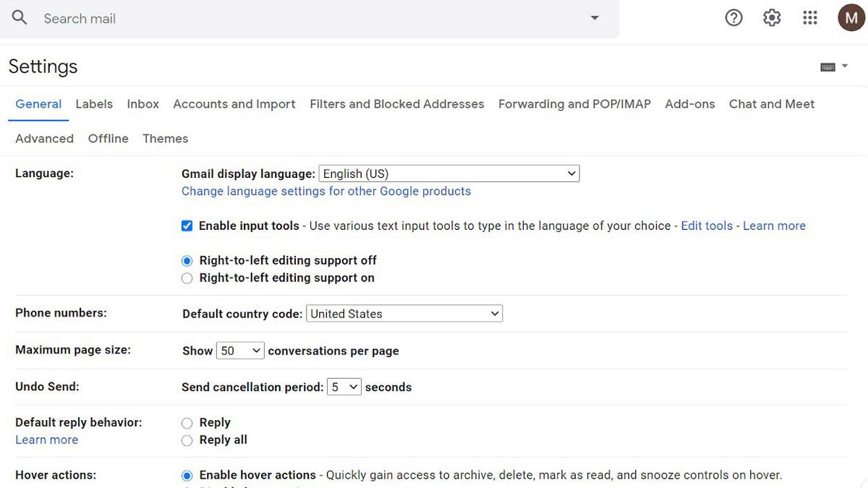Open Gmail help via the question mark icon

[733, 17]
